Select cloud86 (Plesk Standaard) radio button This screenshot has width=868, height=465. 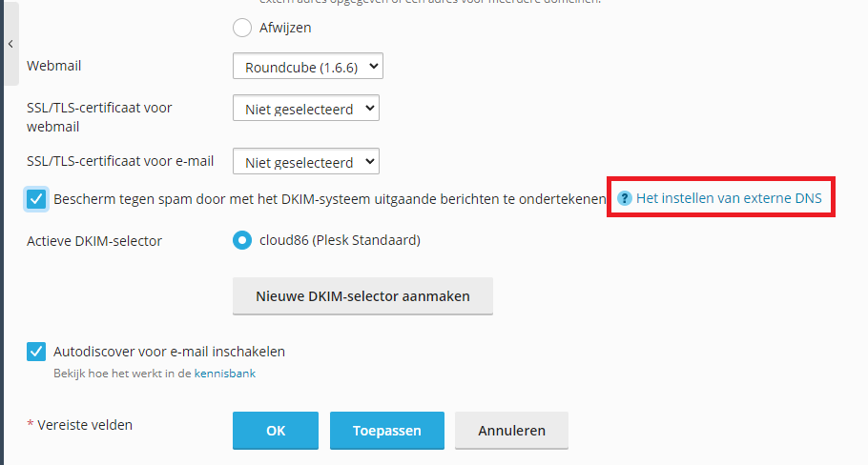242,240
